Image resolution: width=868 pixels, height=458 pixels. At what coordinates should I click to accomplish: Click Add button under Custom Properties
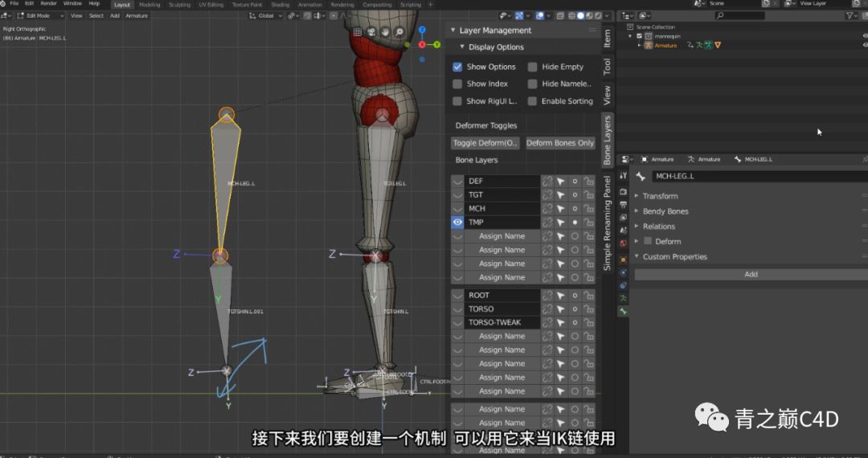[x=751, y=274]
